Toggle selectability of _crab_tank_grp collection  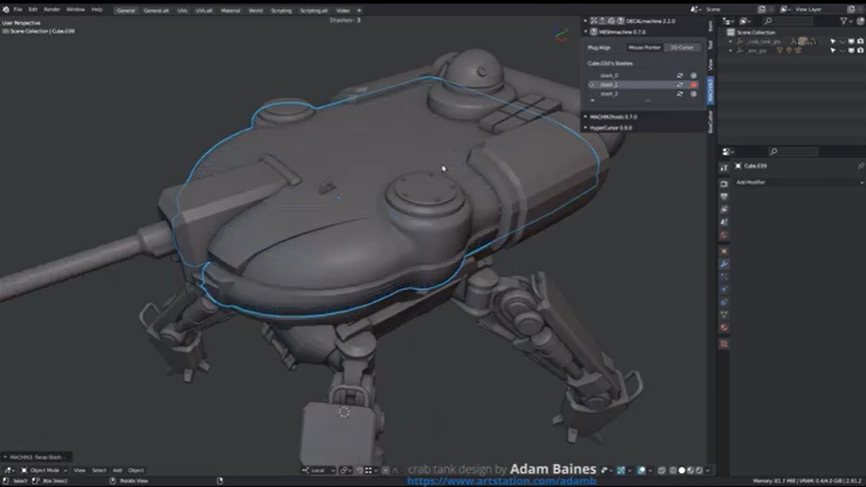pyautogui.click(x=833, y=41)
